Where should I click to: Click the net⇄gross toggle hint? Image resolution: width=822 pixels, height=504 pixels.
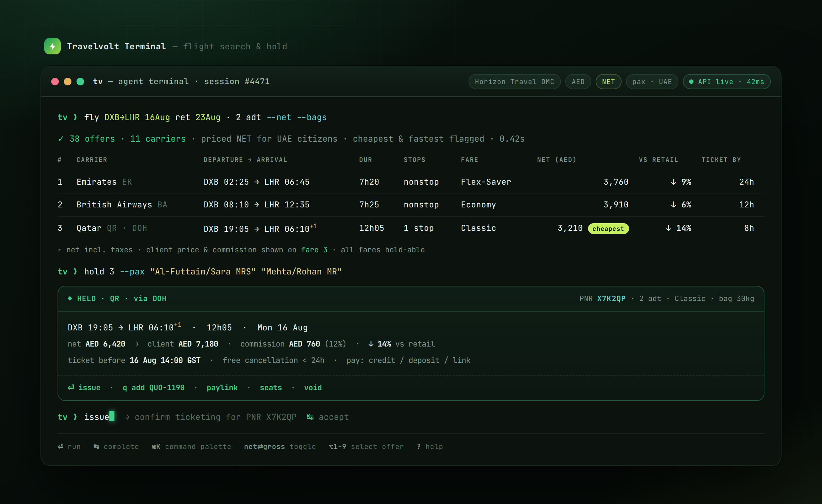[x=280, y=447]
